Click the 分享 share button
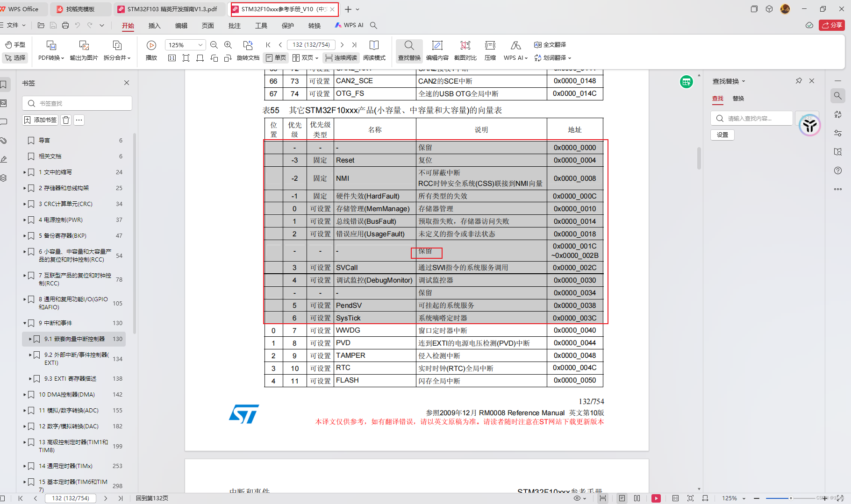Viewport: 851px width, 504px height. (832, 25)
